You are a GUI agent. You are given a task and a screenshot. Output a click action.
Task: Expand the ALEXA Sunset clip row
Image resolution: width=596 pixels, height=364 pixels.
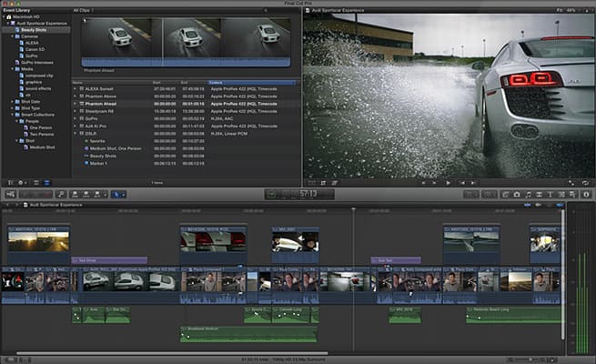[x=75, y=89]
